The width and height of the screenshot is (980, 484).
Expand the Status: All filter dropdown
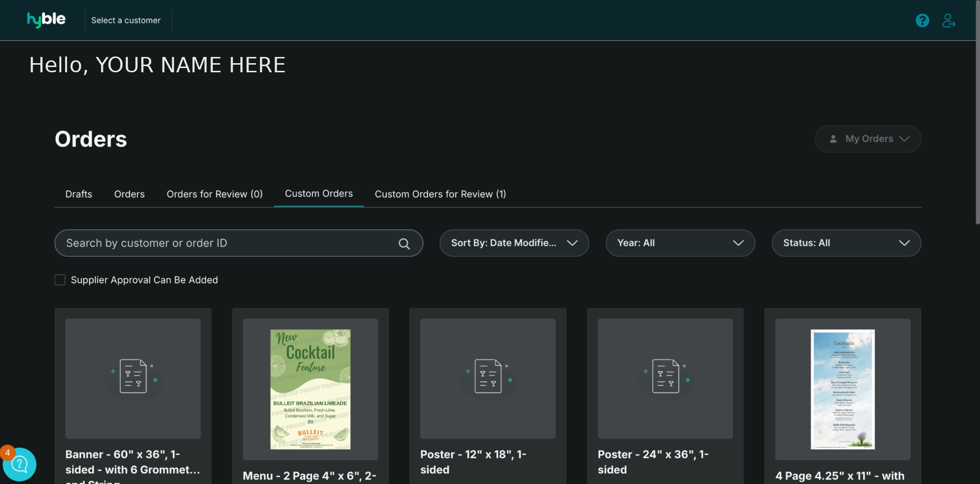846,243
